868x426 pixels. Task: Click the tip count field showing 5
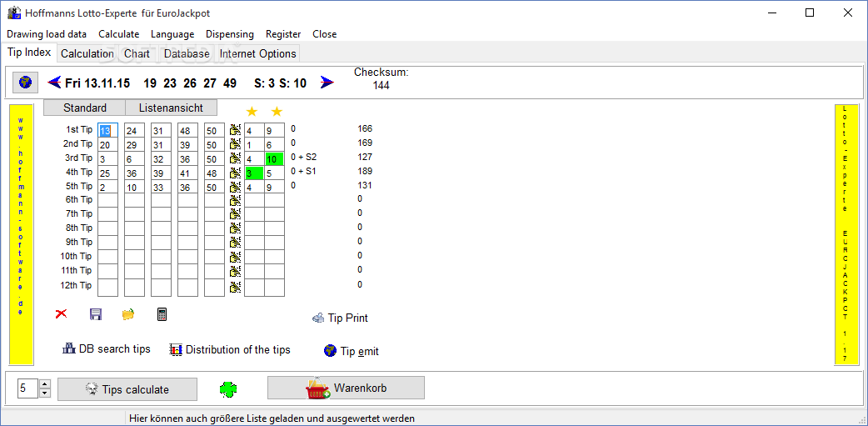(x=28, y=388)
